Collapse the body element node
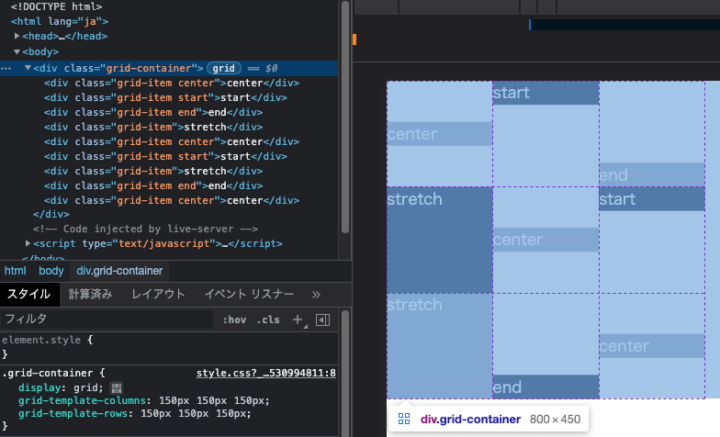This screenshot has width=720, height=437. click(17, 51)
